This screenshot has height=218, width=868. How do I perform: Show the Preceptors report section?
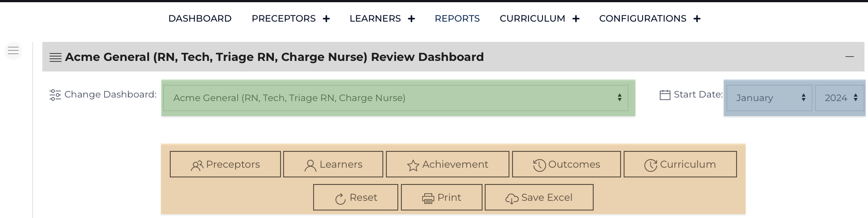click(x=225, y=164)
